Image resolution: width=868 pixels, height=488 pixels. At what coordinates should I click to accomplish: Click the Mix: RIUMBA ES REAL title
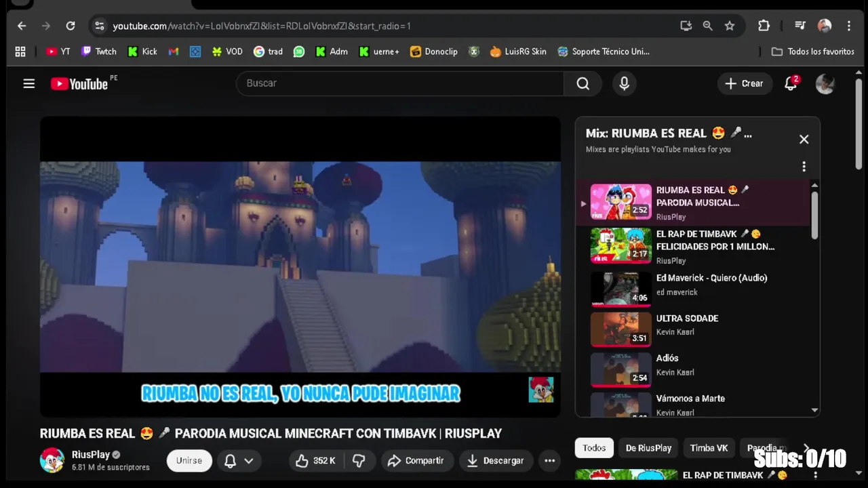click(x=669, y=134)
